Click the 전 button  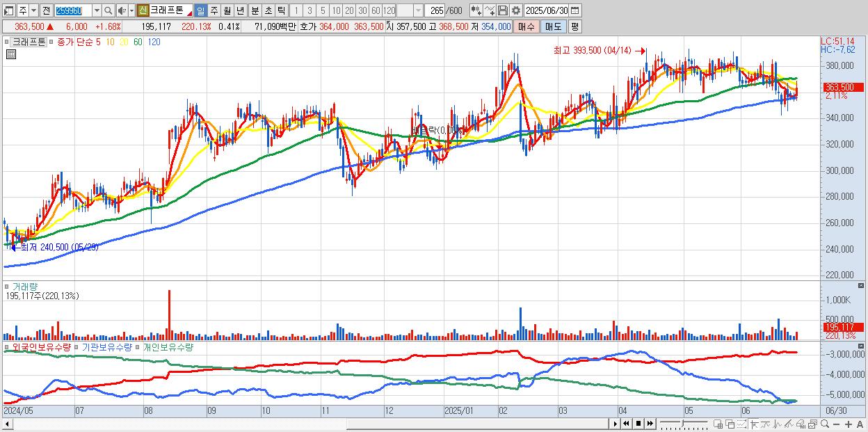coord(46,10)
